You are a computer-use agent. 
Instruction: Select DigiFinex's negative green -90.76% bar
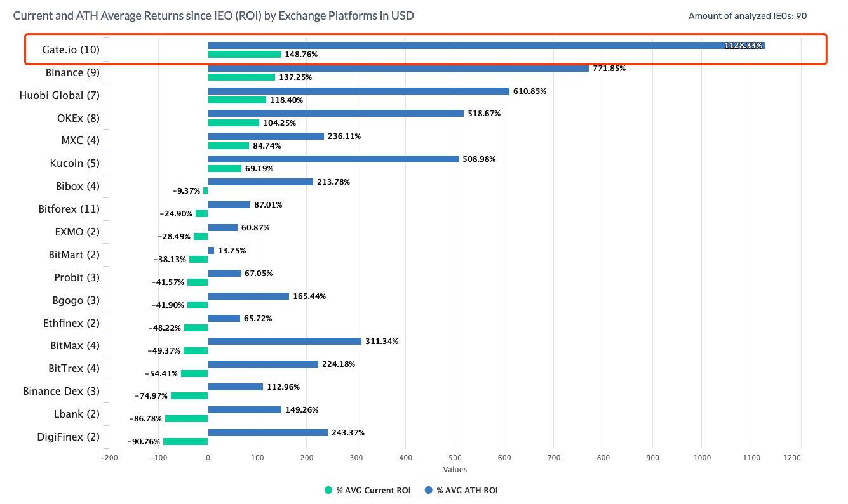pyautogui.click(x=185, y=441)
